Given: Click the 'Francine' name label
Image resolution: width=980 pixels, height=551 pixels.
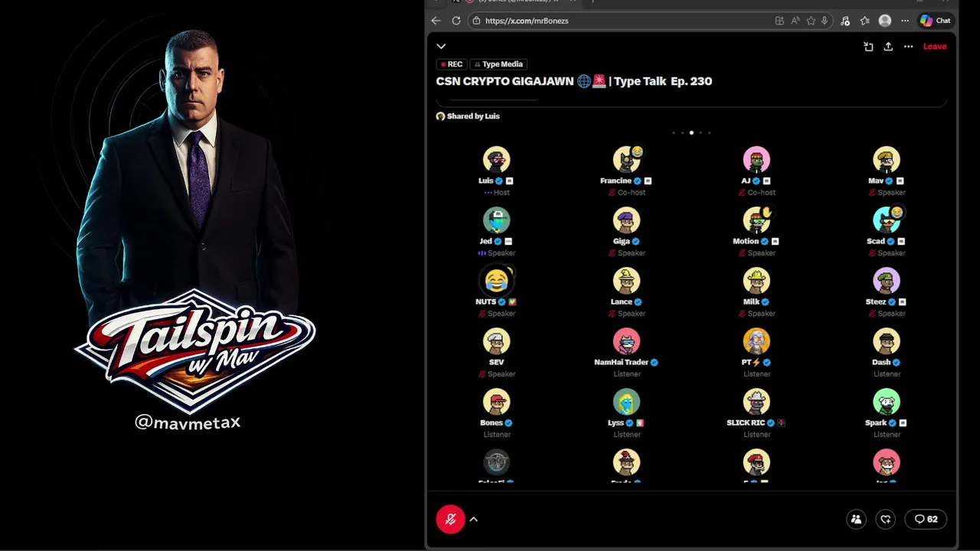Looking at the screenshot, I should coord(616,181).
